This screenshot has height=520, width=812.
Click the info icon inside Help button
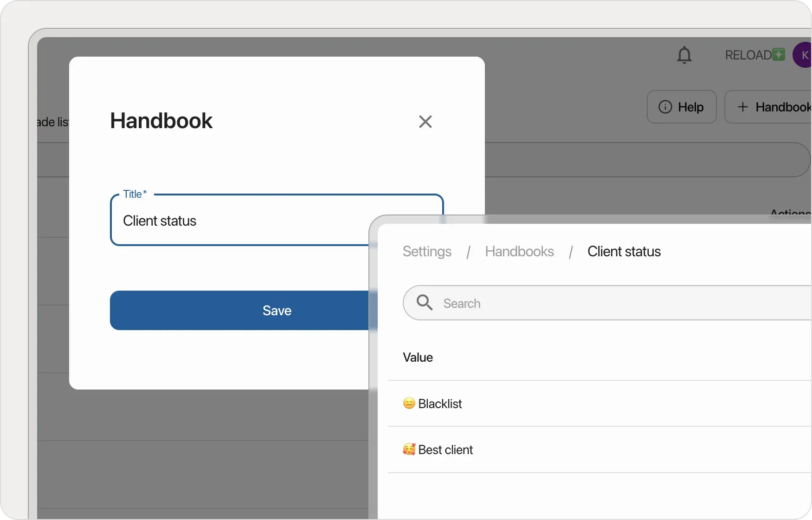pyautogui.click(x=665, y=107)
